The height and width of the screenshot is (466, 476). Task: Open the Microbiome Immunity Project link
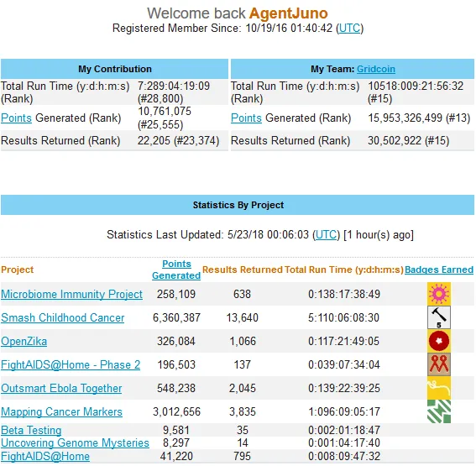[71, 294]
